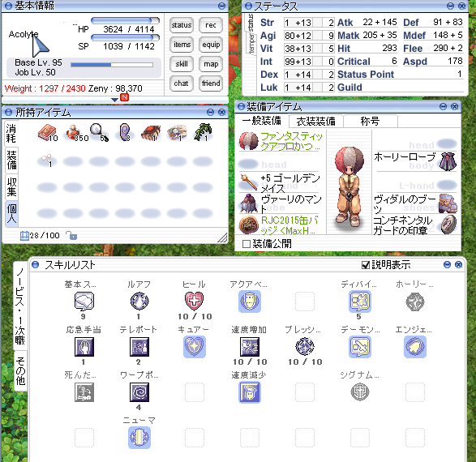Select the ヒール heal skill icon
Screen dimensions: 476x462
point(195,302)
